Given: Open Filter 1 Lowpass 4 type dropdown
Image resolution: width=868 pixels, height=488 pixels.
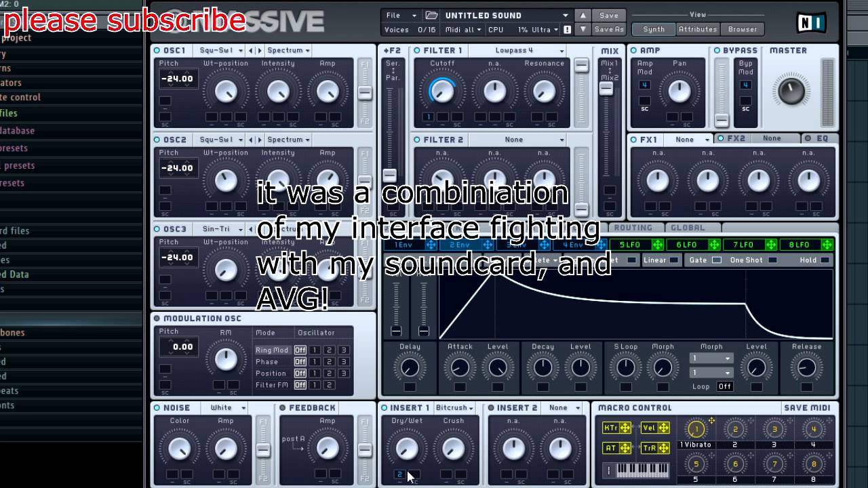Looking at the screenshot, I should (x=518, y=50).
